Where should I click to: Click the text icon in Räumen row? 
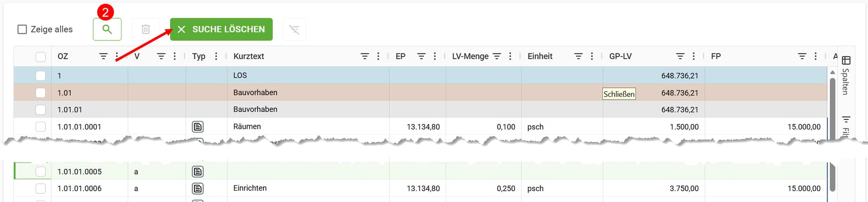pyautogui.click(x=197, y=127)
